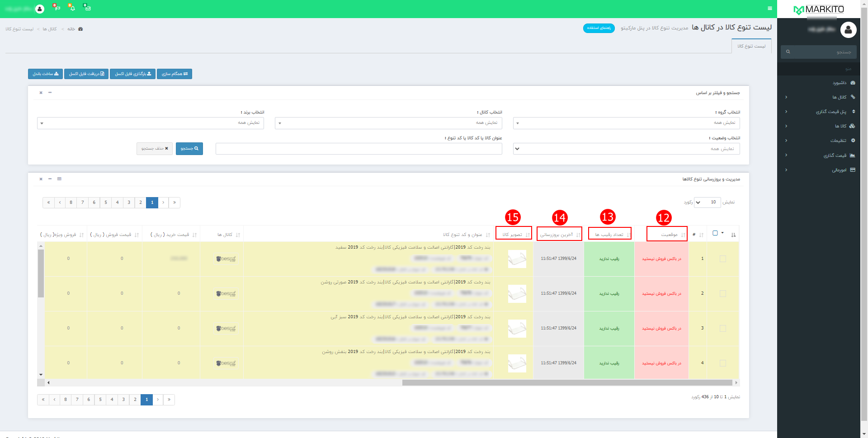Check the checkbox for row 4
The height and width of the screenshot is (438, 868).
[723, 363]
